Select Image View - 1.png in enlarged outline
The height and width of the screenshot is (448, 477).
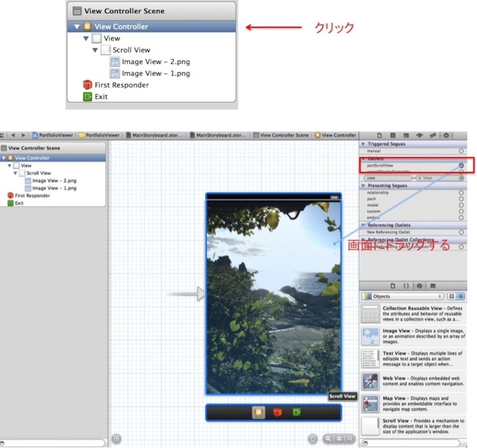point(150,73)
